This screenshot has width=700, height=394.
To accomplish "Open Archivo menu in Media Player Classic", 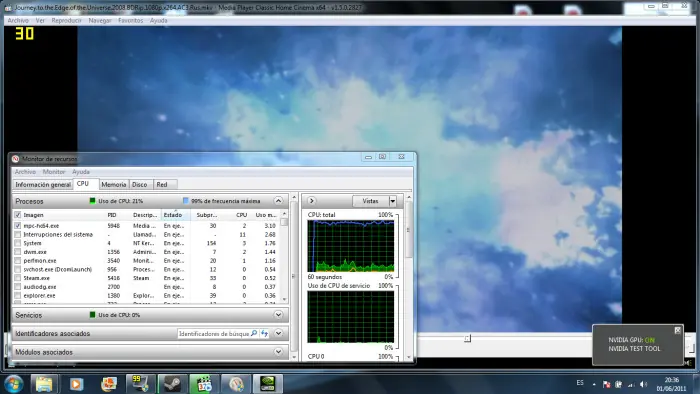I will (x=18, y=21).
